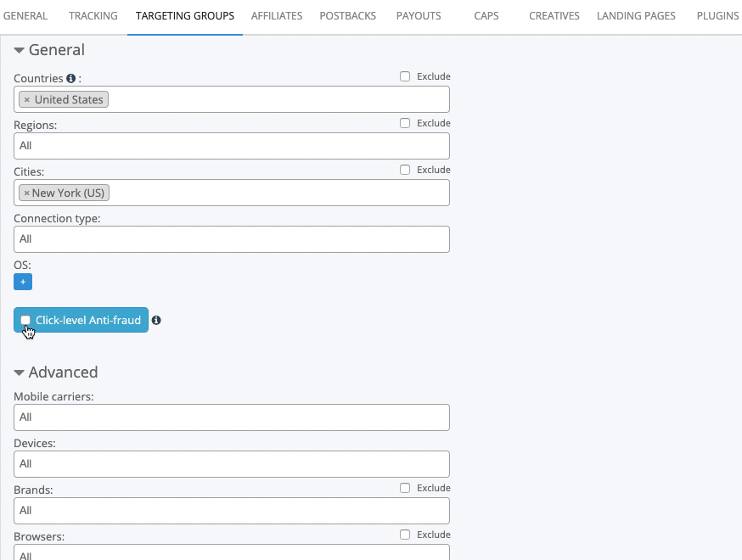The image size is (742, 560).
Task: Open the Browsers dropdown
Action: point(232,552)
